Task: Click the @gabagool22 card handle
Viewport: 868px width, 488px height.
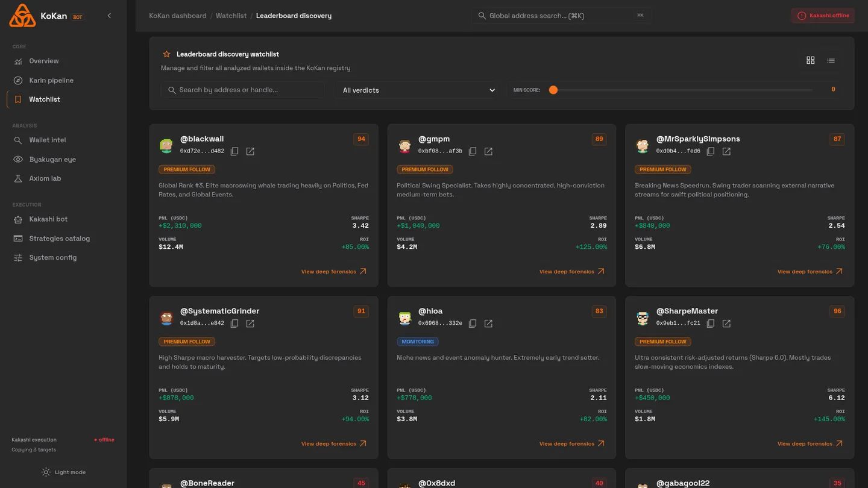Action: pos(683,483)
